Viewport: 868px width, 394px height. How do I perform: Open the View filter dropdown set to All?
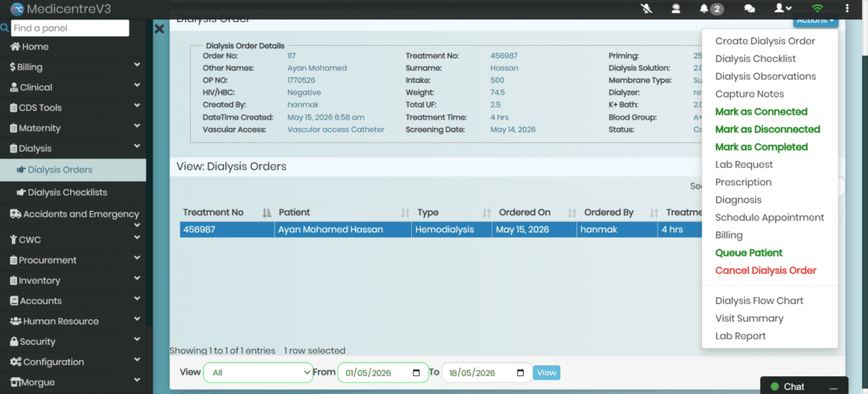(x=259, y=373)
